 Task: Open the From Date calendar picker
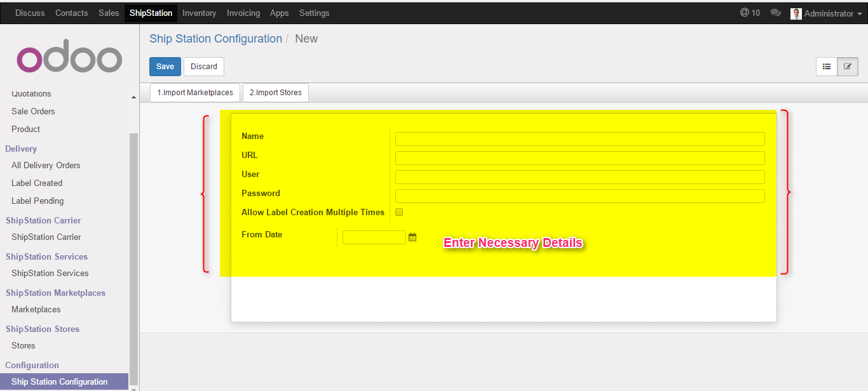(412, 237)
